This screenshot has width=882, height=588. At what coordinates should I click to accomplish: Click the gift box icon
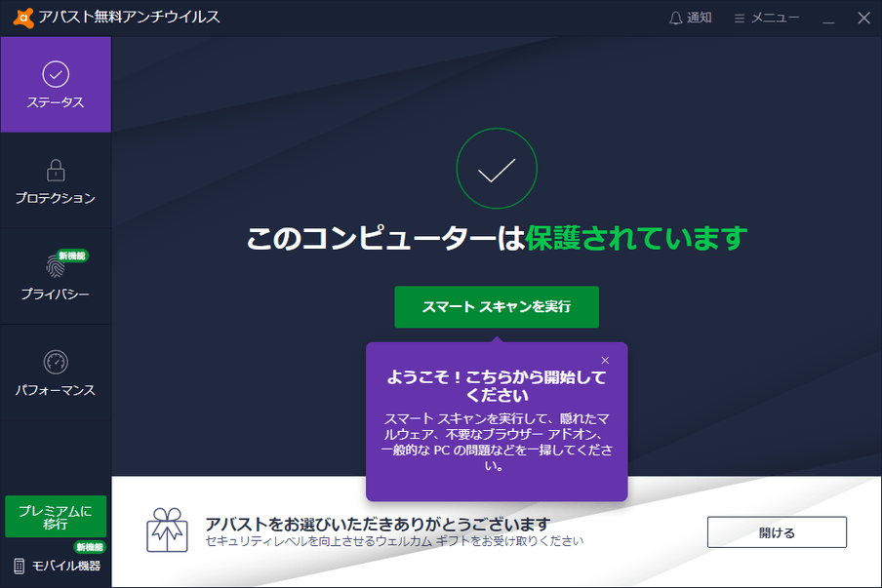pyautogui.click(x=167, y=530)
